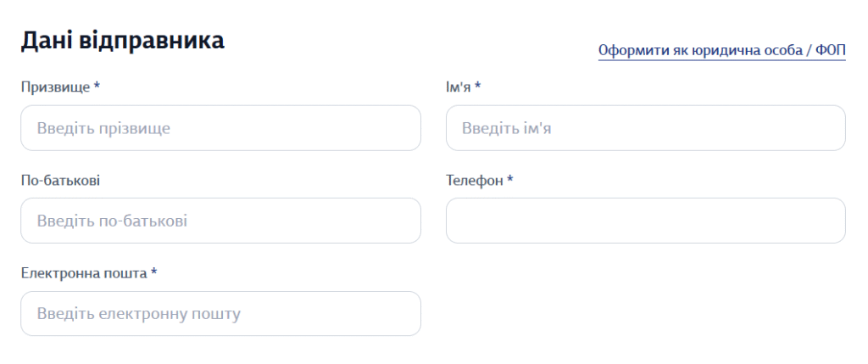Click the 'Ім'я' field label
Screen dimensions: 868x364
pyautogui.click(x=459, y=87)
